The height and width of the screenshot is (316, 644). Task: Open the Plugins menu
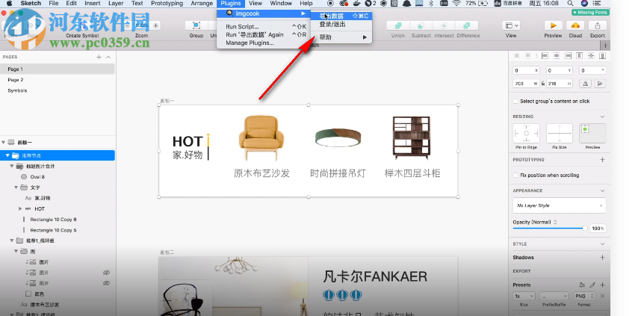coord(230,3)
